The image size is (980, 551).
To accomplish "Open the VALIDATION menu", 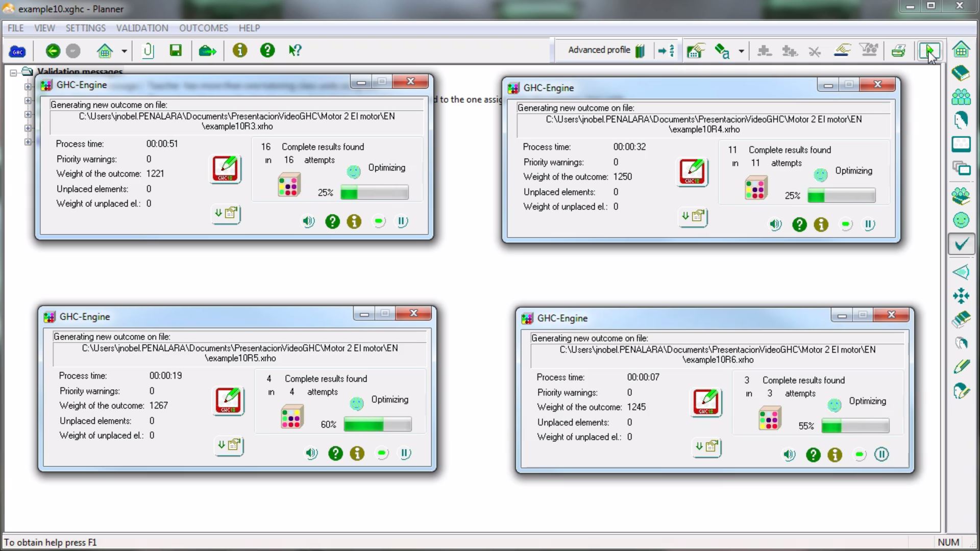I will click(142, 28).
